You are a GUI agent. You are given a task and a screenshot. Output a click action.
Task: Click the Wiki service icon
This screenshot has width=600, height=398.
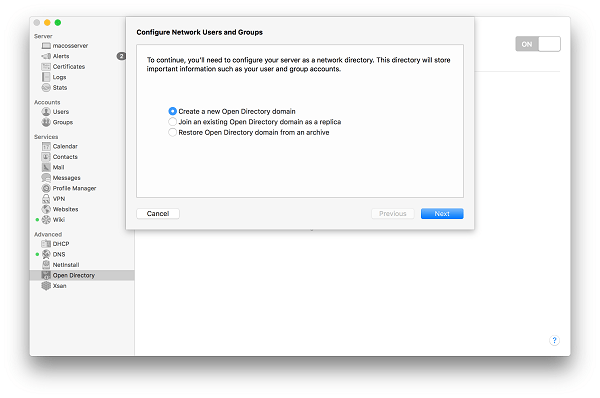click(46, 220)
